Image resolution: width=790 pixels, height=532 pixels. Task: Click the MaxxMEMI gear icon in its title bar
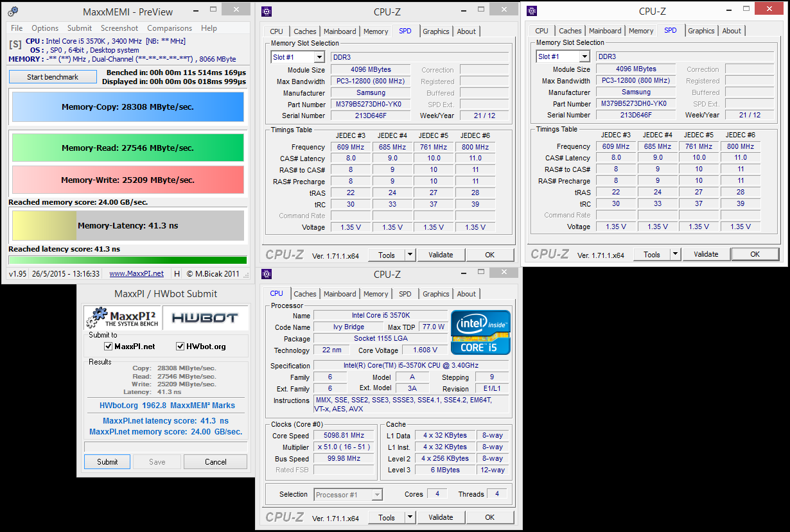[13, 12]
